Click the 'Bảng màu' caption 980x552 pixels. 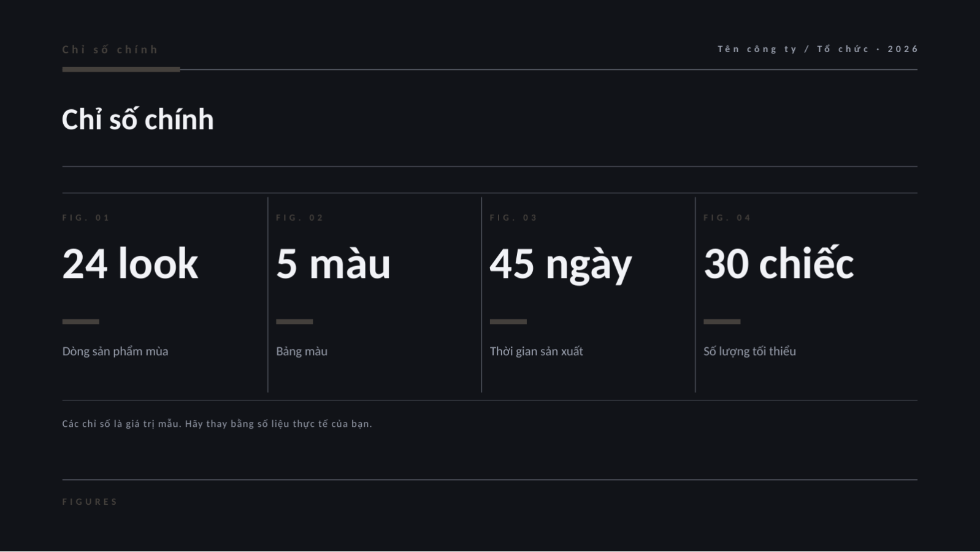tap(302, 351)
